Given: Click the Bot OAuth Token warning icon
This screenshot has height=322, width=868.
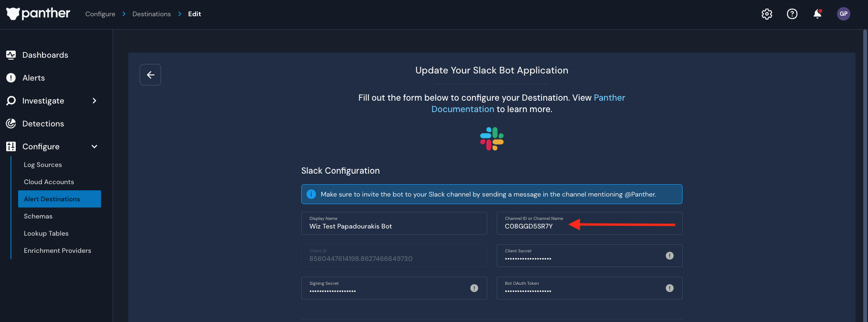Looking at the screenshot, I should (670, 288).
